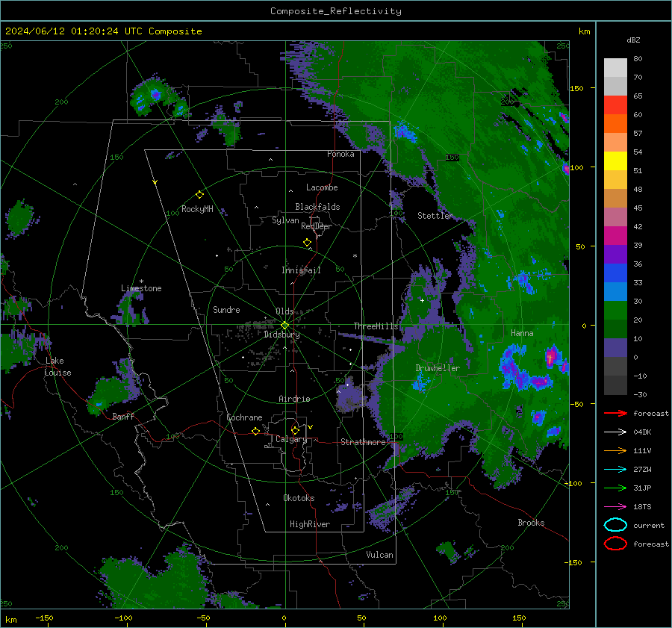Click the Didsbury city label
The width and height of the screenshot is (672, 628).
click(281, 335)
